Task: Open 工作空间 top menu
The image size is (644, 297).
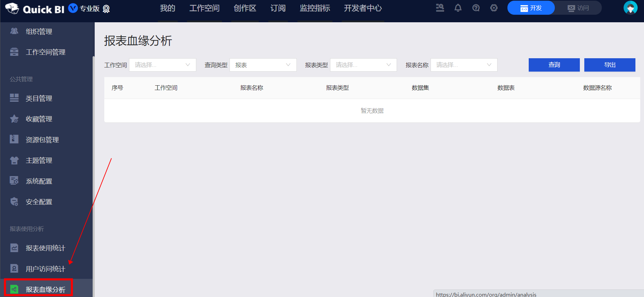Action: click(x=204, y=8)
